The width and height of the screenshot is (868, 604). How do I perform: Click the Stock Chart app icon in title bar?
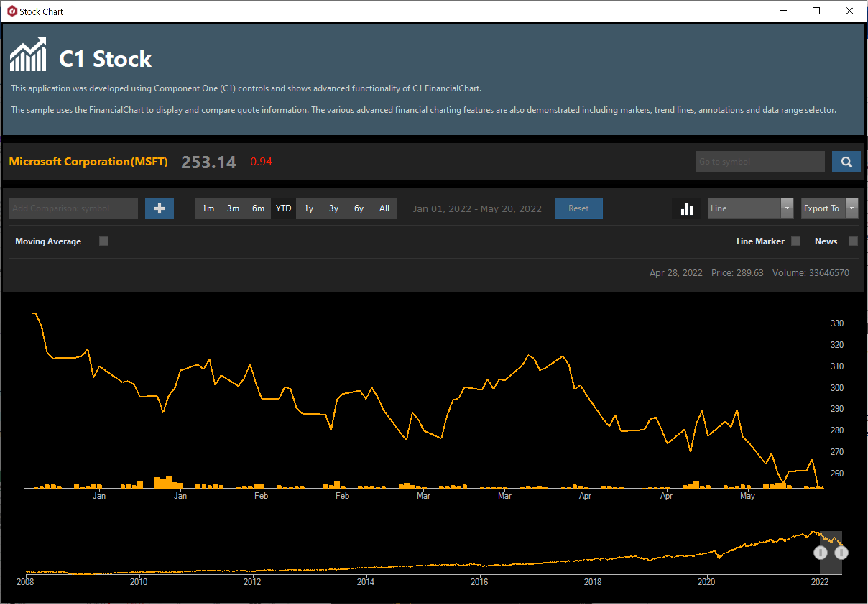(12, 11)
